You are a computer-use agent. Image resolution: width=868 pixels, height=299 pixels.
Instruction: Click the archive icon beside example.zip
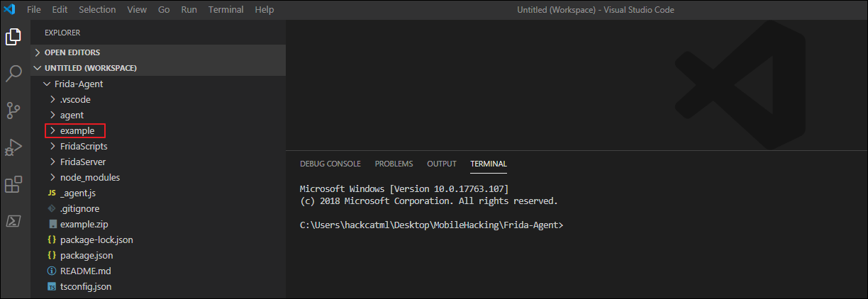52,224
